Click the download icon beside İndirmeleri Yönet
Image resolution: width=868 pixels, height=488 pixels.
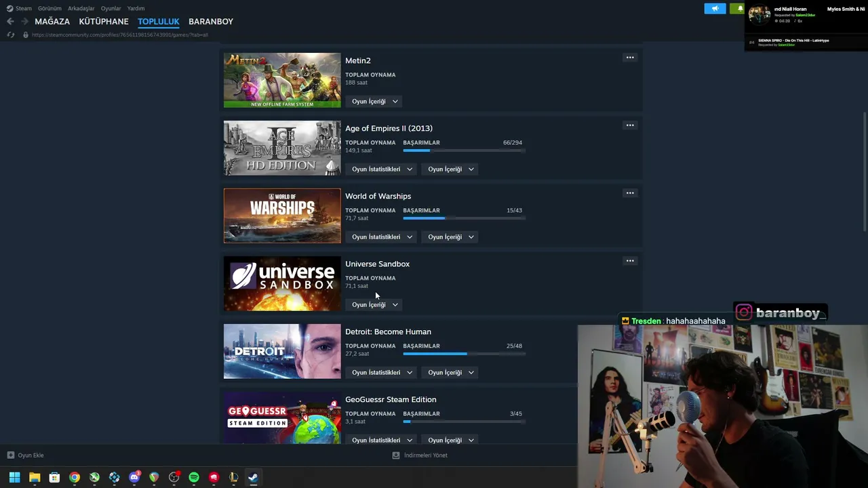click(x=396, y=455)
